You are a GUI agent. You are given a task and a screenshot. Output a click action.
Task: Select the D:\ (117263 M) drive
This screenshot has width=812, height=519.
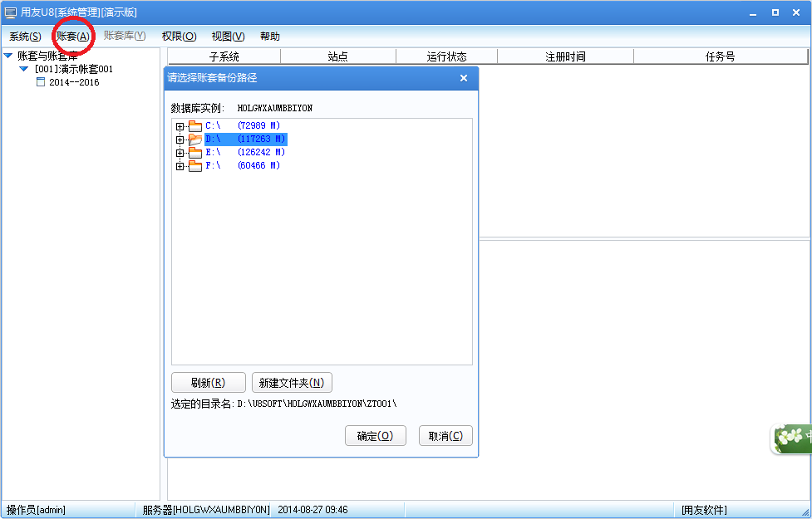click(x=246, y=140)
